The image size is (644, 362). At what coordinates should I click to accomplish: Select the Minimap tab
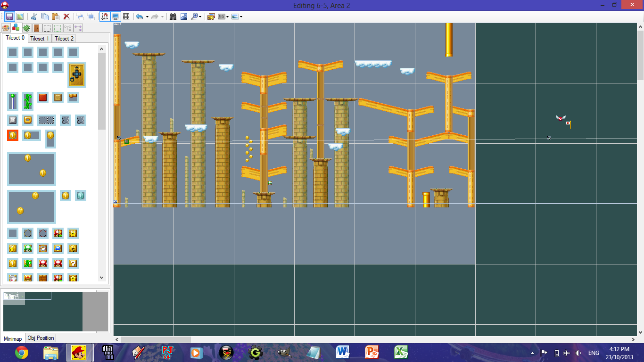[13, 338]
